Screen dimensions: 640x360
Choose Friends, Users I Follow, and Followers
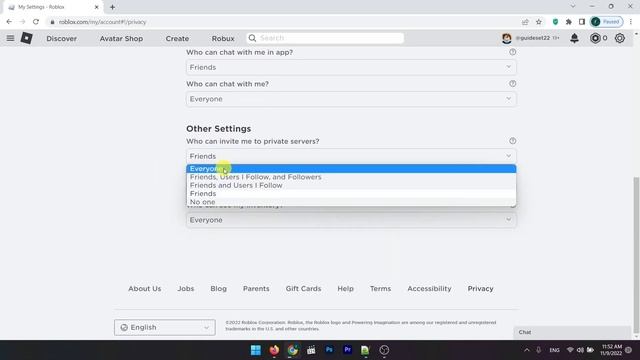[x=351, y=177]
